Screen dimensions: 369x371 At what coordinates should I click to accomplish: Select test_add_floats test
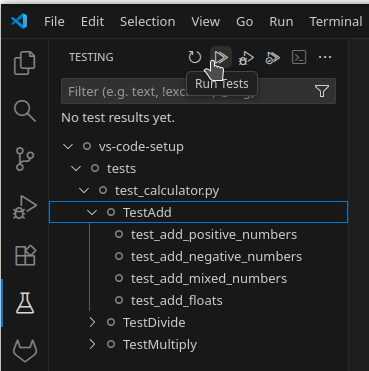click(176, 301)
